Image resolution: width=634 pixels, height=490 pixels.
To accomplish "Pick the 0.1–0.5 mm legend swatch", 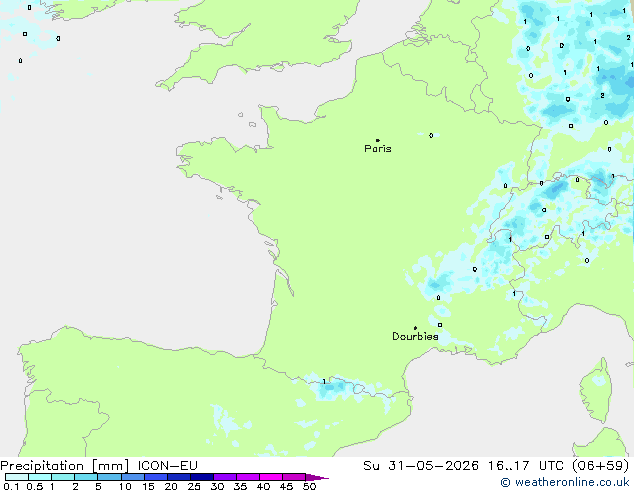I will click(x=17, y=477).
